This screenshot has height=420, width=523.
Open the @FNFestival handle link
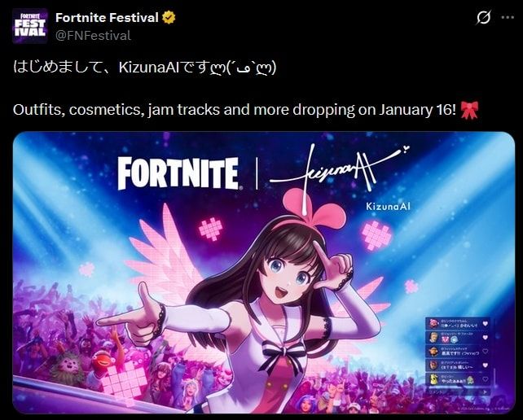(x=93, y=36)
